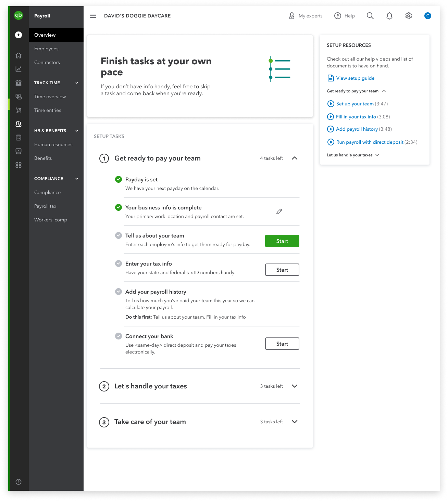Viewport: 448px width, 501px height.
Task: Click the QuickBooks logo icon
Action: coord(18,15)
